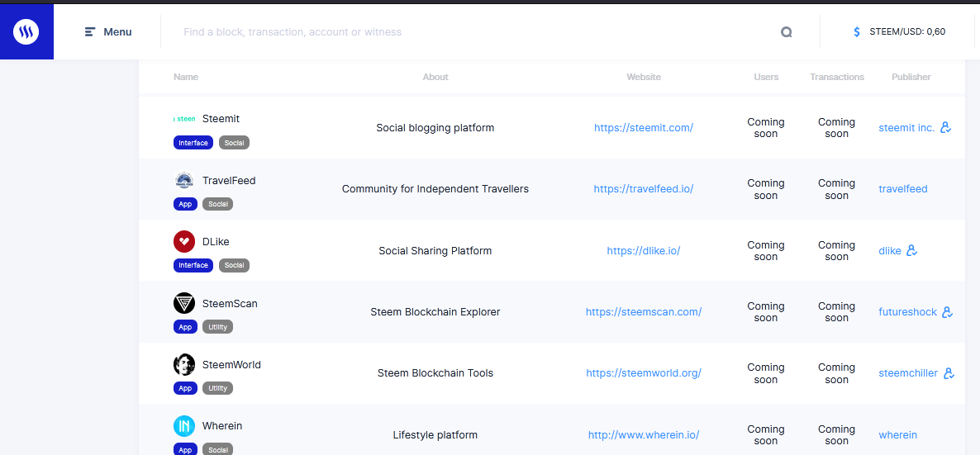This screenshot has height=455, width=980.
Task: Select the Utility tag under SteemScan
Action: point(217,327)
